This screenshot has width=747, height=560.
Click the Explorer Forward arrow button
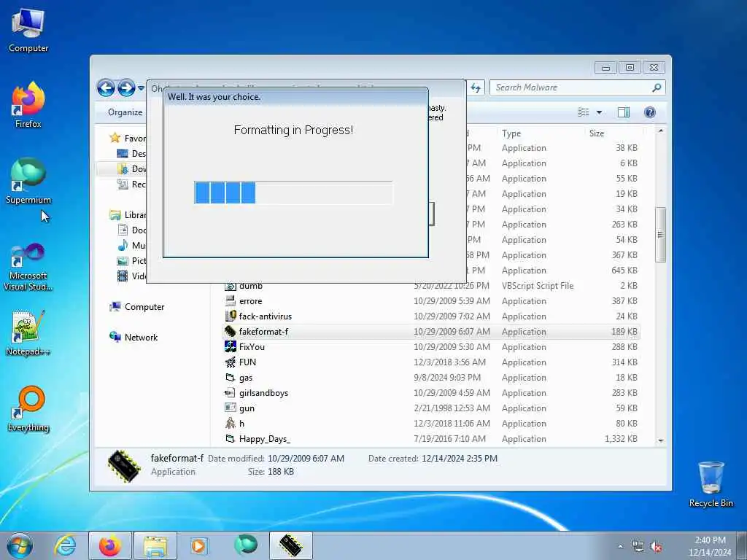126,87
